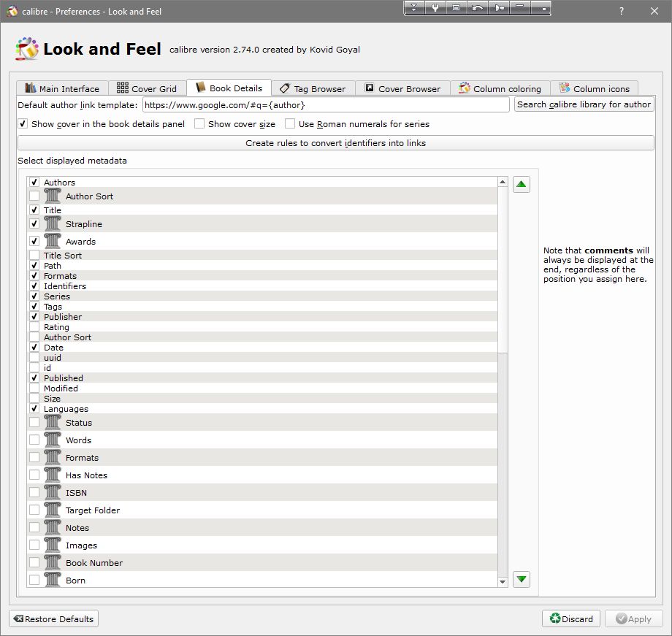Click the column icon beside Words
672x636 pixels.
click(x=53, y=440)
